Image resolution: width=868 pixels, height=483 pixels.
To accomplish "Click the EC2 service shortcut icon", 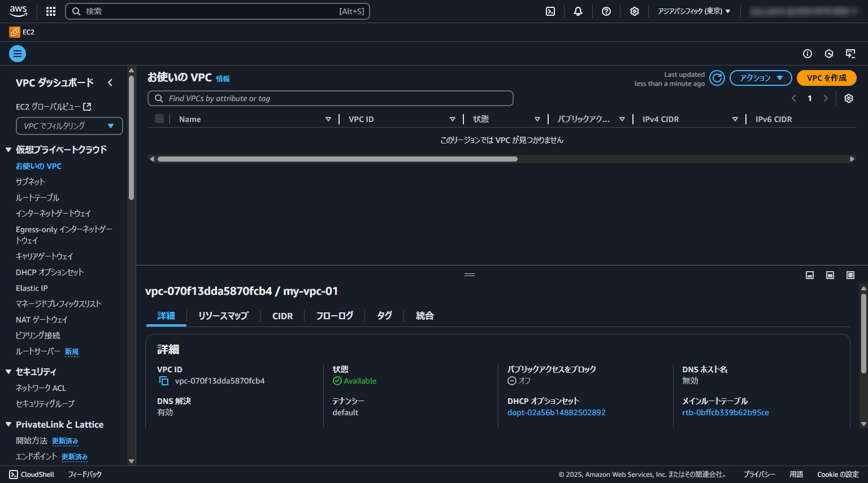I will pos(15,32).
